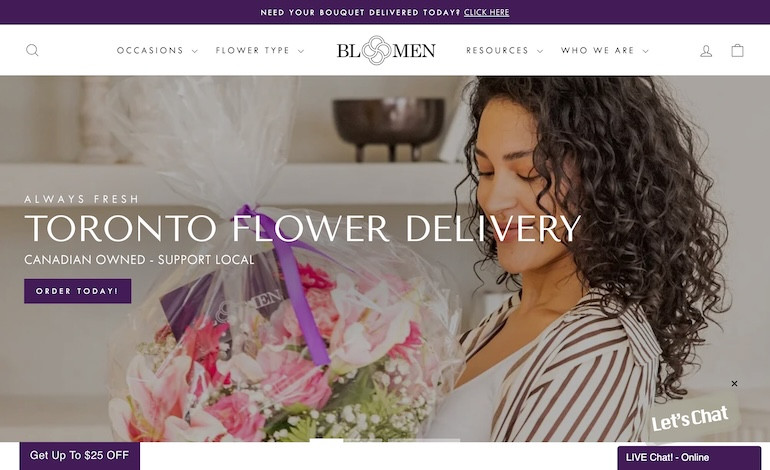
Task: Expand the Flower Type chevron arrow
Action: point(301,51)
